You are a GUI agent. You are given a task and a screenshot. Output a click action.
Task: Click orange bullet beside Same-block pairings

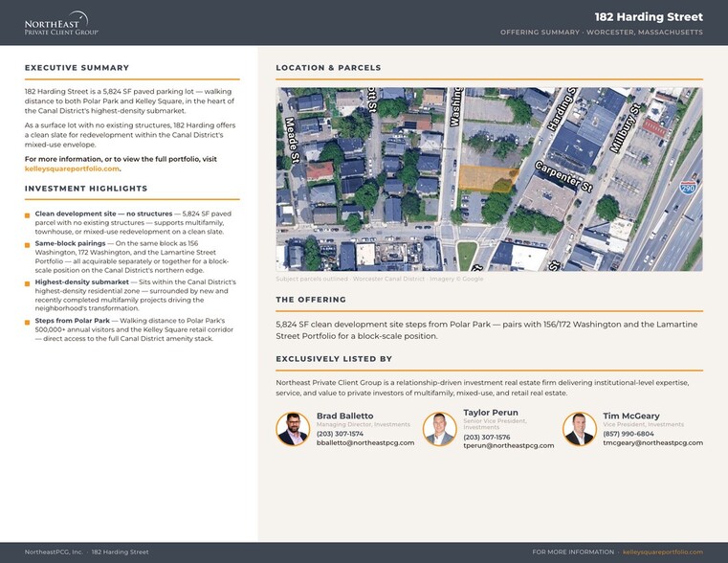coord(28,245)
